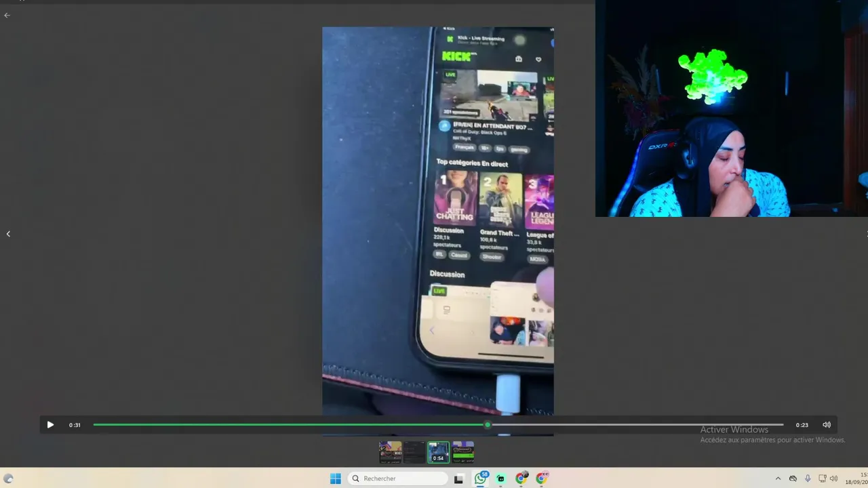Open the green robot app on the taskbar
868x488 pixels.
coord(501,479)
